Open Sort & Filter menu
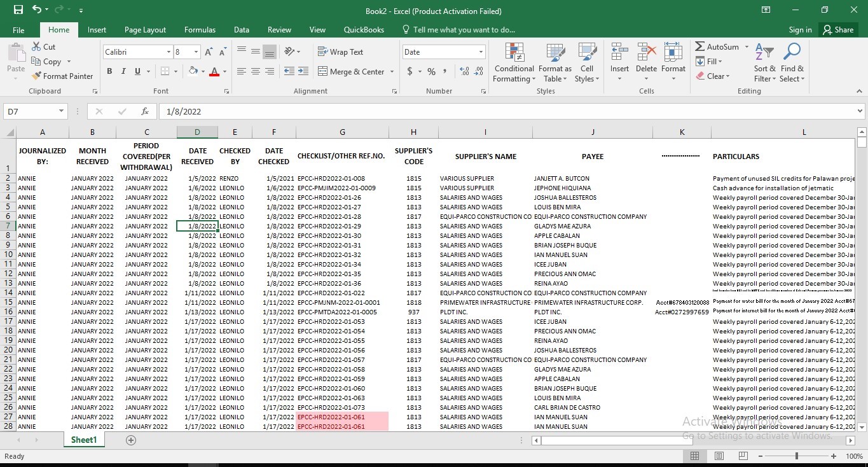 (x=764, y=63)
